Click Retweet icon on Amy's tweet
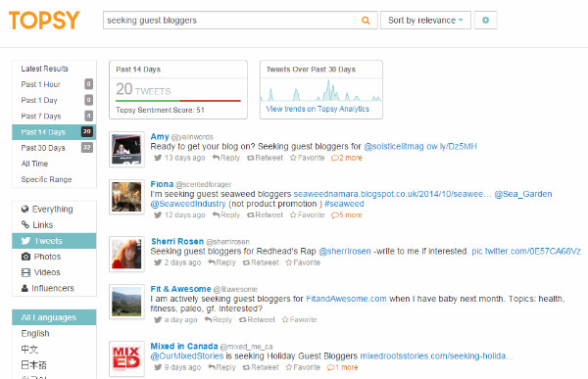 250,158
